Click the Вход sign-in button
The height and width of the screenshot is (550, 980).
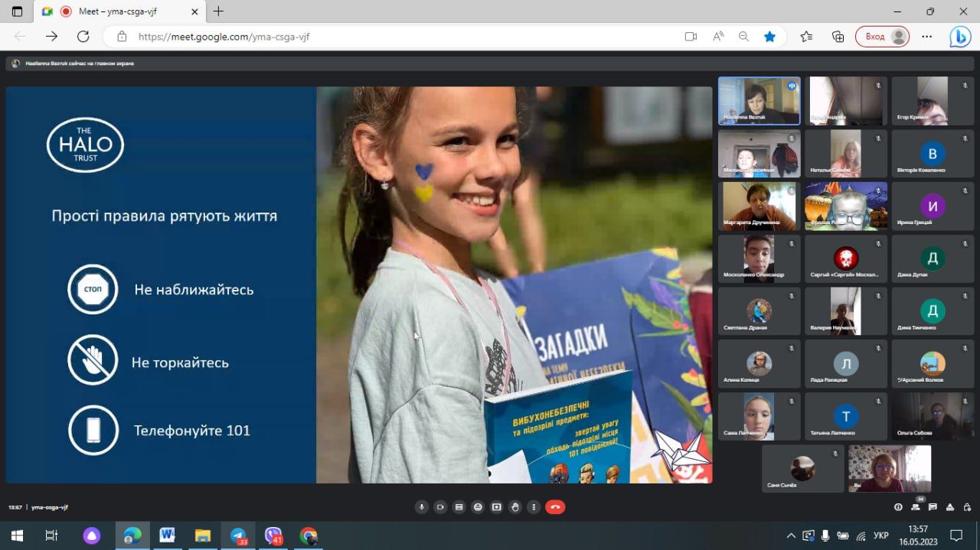[x=883, y=36]
